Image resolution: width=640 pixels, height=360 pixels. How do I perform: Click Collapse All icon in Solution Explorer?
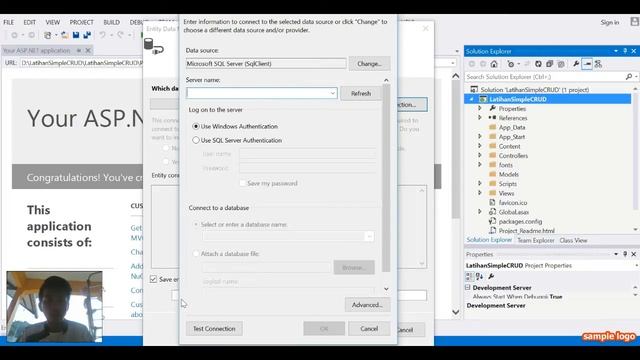[549, 64]
